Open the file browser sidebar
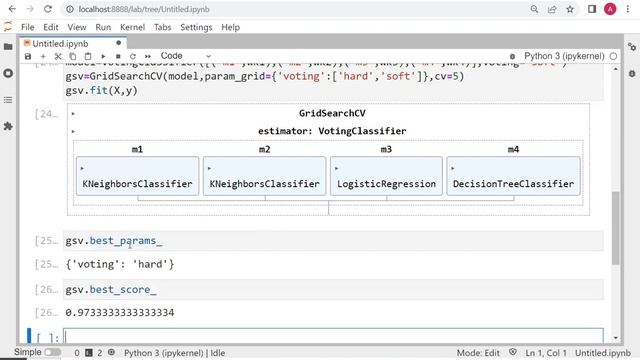640x360 pixels. 8,47
